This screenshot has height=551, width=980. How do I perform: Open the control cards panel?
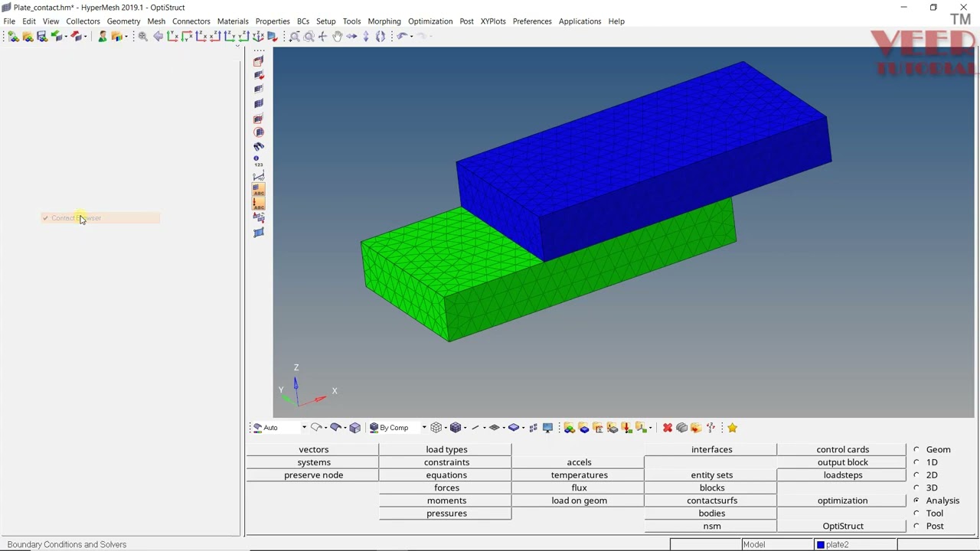[842, 450]
